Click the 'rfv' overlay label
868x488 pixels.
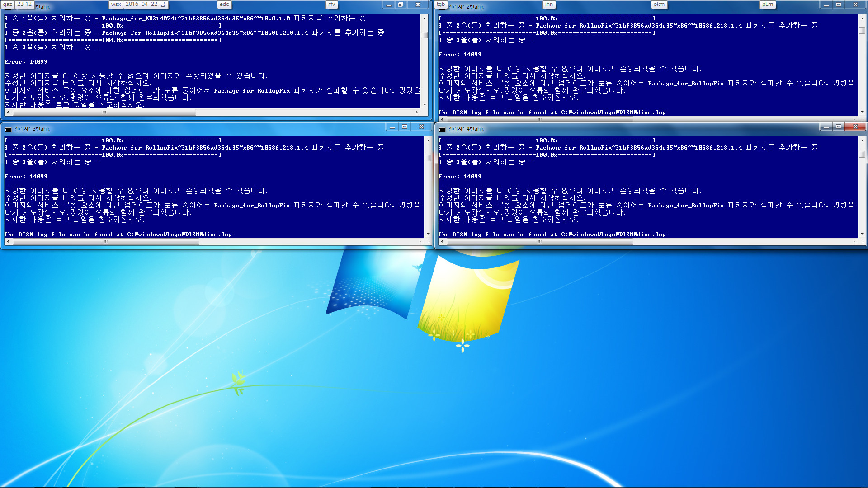coord(332,4)
